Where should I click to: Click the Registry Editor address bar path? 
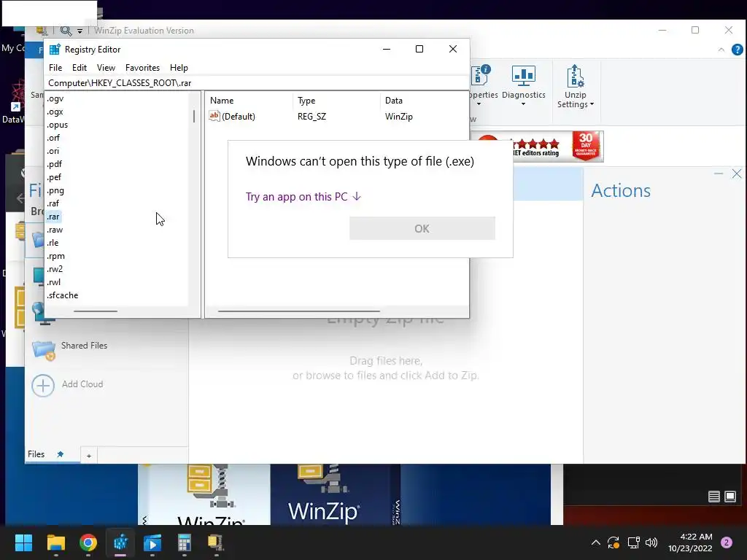point(120,83)
